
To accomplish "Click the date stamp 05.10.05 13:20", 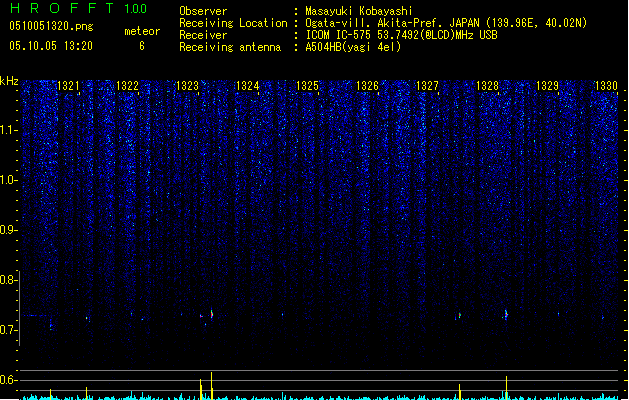I will pos(51,46).
